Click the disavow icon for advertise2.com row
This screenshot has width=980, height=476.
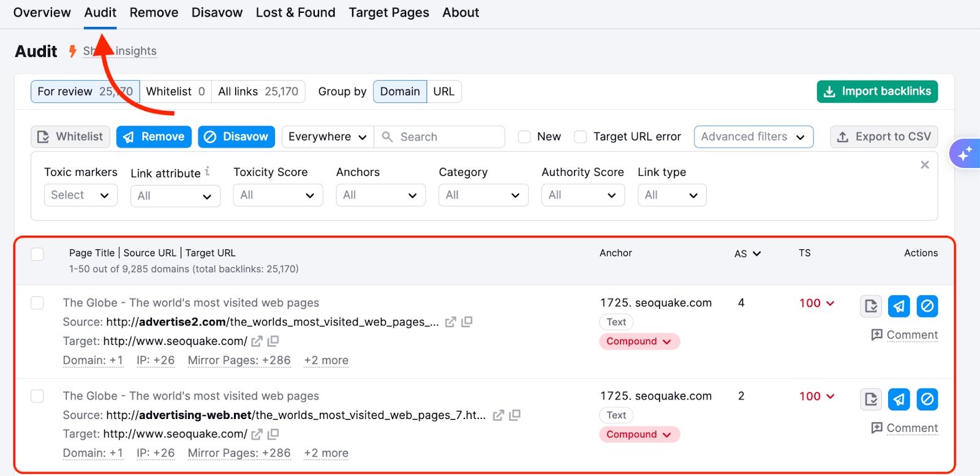point(927,306)
